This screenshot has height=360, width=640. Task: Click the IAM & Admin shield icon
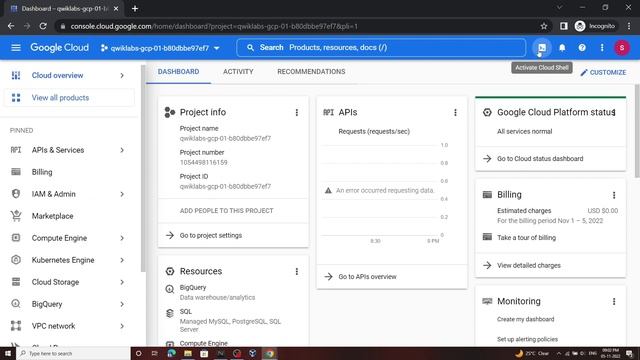16,194
